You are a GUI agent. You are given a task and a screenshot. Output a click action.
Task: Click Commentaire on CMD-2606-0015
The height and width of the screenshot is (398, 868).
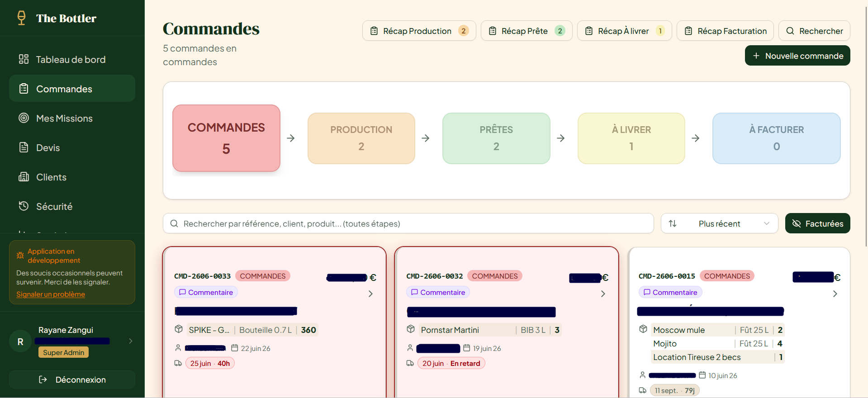(x=670, y=292)
